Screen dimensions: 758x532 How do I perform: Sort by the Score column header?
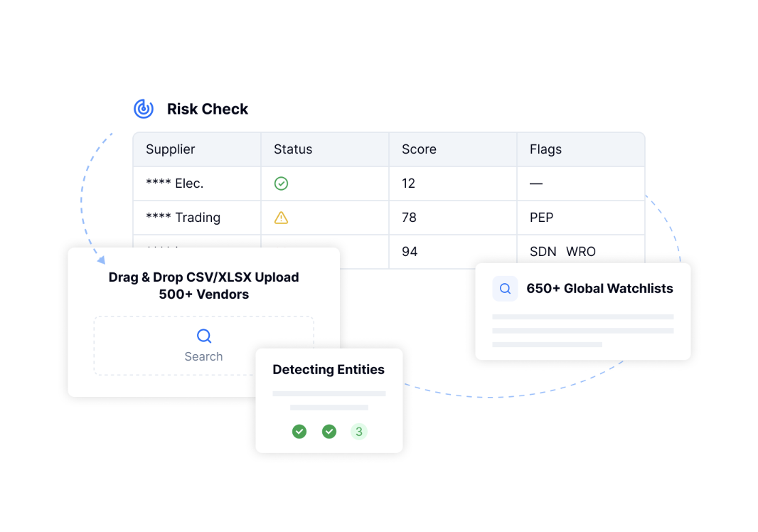tap(419, 149)
